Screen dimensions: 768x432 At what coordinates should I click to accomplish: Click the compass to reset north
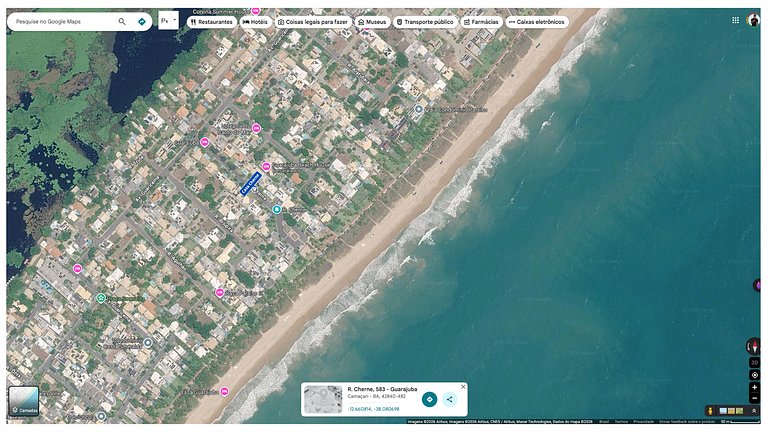753,347
